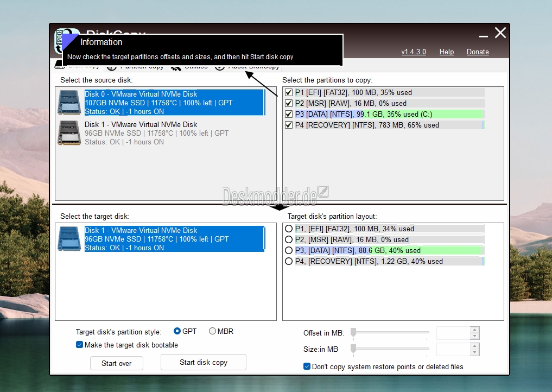Select target partition P1 [EFI] 100 MB
Screen dimensions: 552x392
[289, 229]
